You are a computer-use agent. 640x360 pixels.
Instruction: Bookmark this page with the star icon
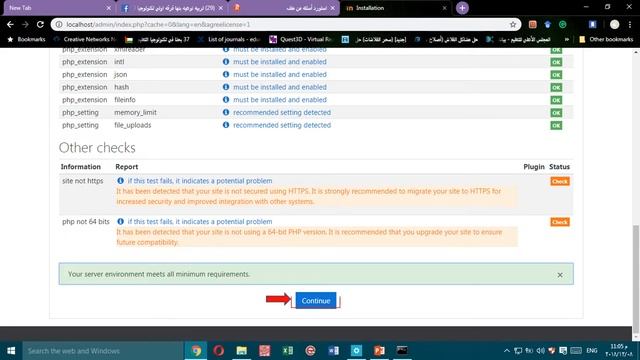tap(513, 24)
